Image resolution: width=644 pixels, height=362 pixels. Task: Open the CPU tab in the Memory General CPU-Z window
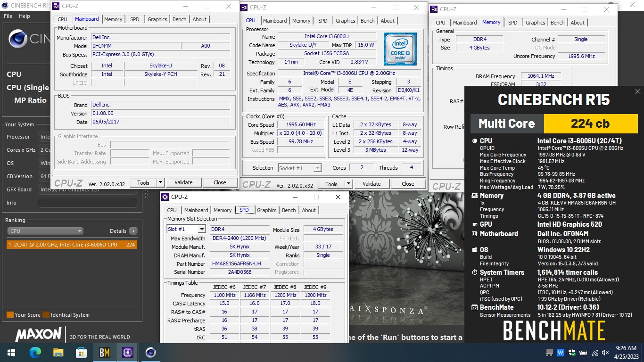[440, 23]
